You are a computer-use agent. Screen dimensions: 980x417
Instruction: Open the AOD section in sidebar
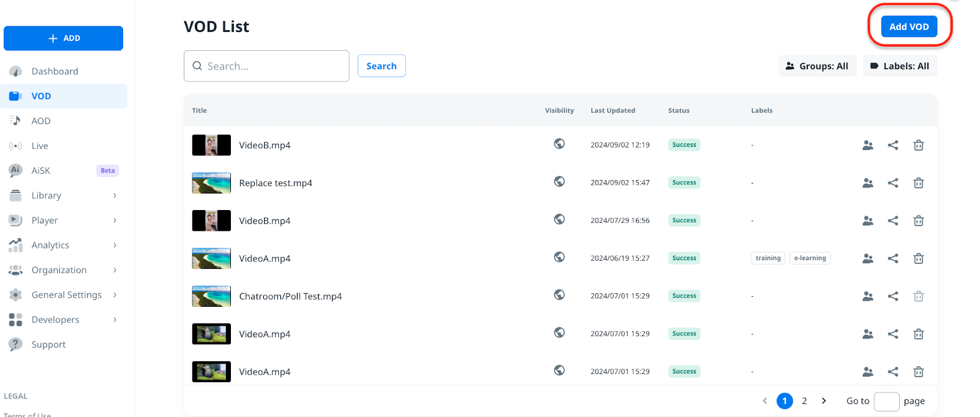41,121
